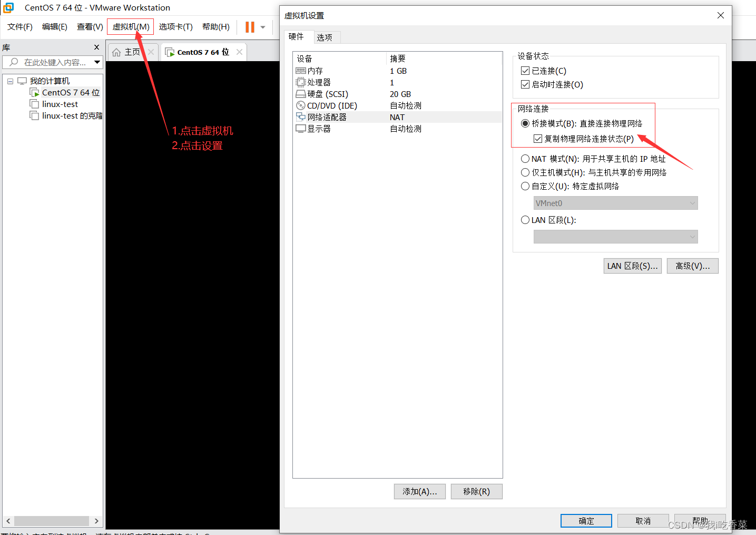Click CentOS 7 64 位 tab VM icon

170,52
